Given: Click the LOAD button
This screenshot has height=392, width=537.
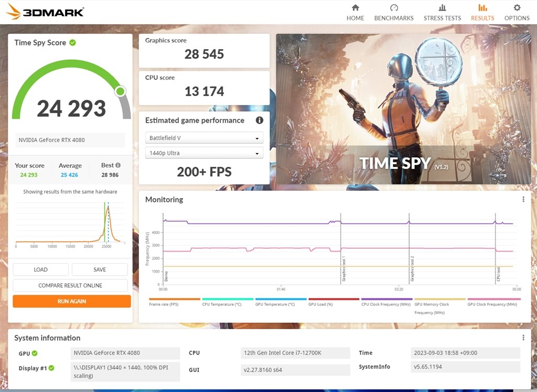Looking at the screenshot, I should click(40, 269).
